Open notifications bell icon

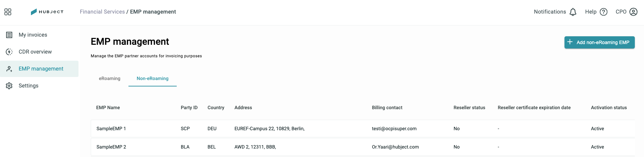pos(573,12)
